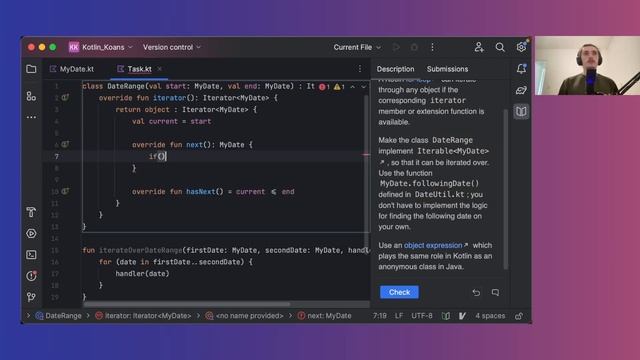The height and width of the screenshot is (360, 640).
Task: Open Code With Me add-user icon
Action: 479,47
